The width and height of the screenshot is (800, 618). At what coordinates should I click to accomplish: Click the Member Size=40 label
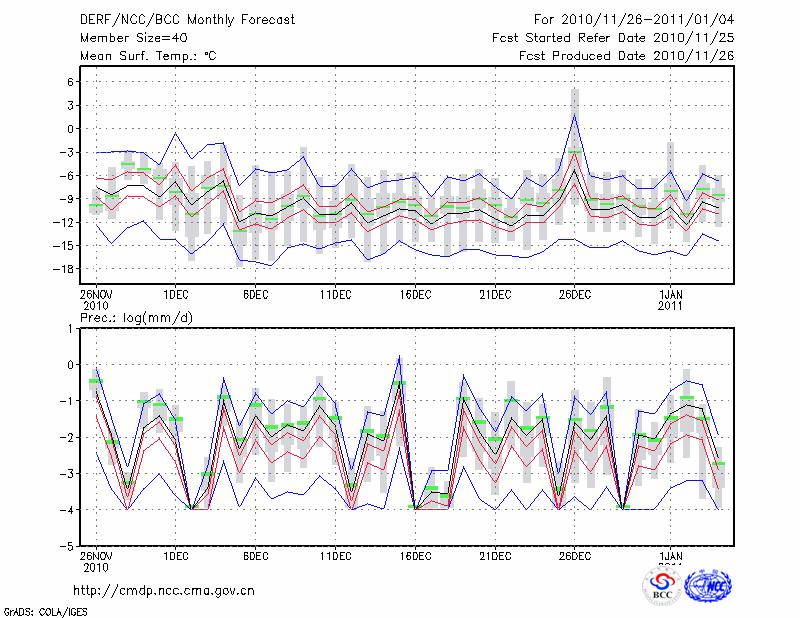126,37
